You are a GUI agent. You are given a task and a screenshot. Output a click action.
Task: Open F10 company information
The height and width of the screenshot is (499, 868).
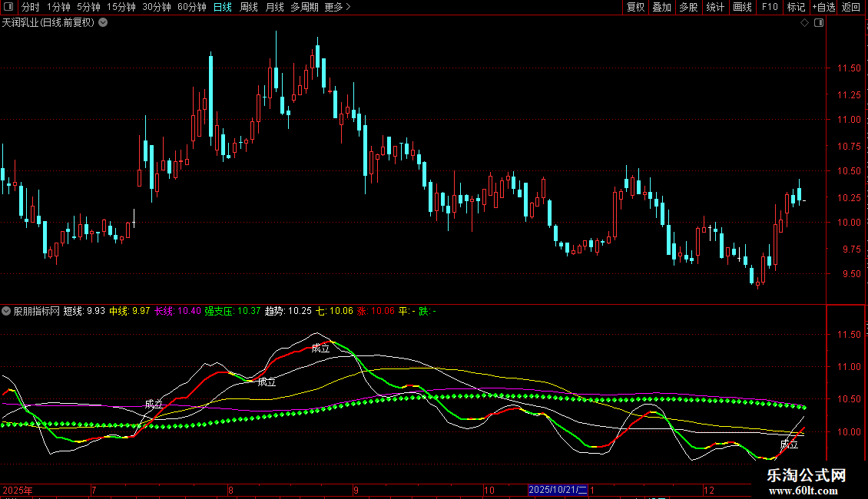tap(769, 7)
